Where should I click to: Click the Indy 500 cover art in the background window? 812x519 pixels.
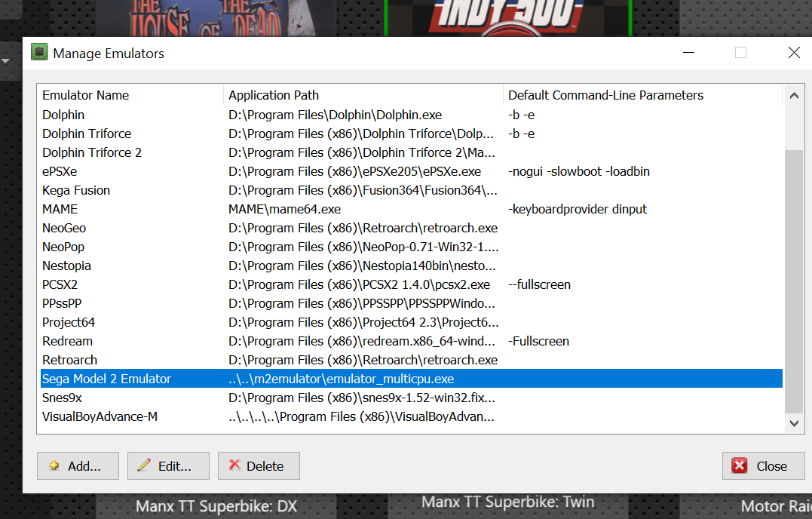[x=507, y=18]
